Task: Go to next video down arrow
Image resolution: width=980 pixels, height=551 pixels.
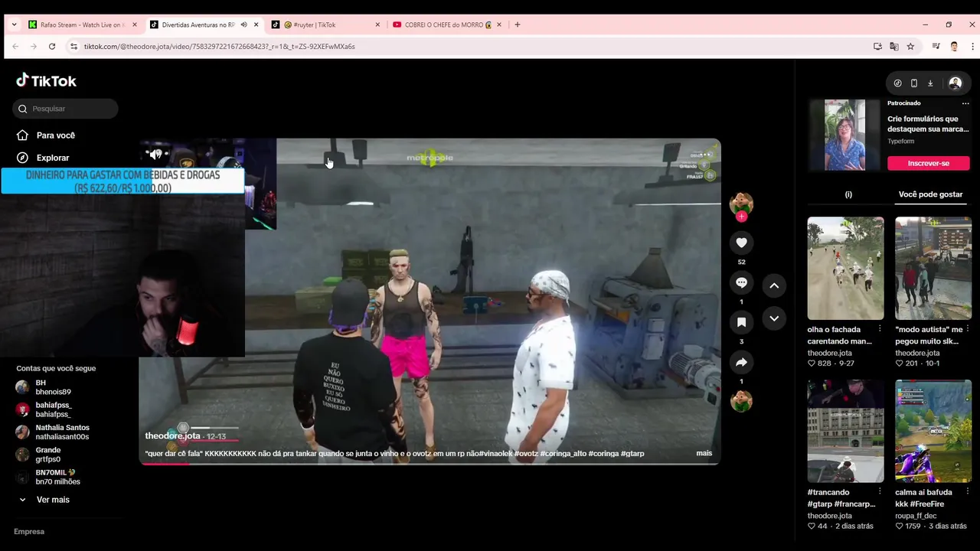Action: 774,318
